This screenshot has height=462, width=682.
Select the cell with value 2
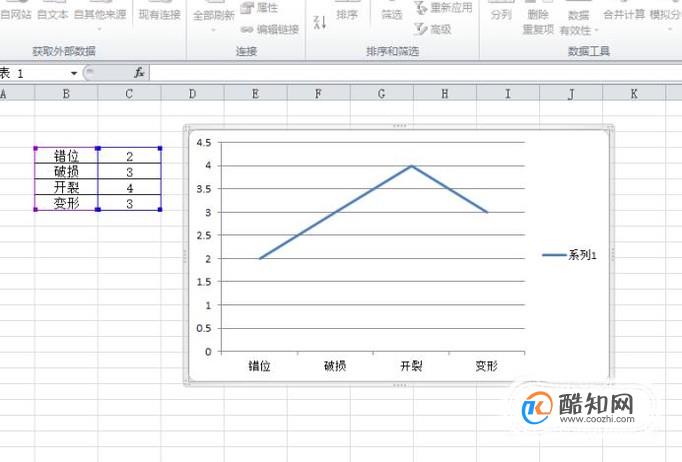tap(129, 156)
